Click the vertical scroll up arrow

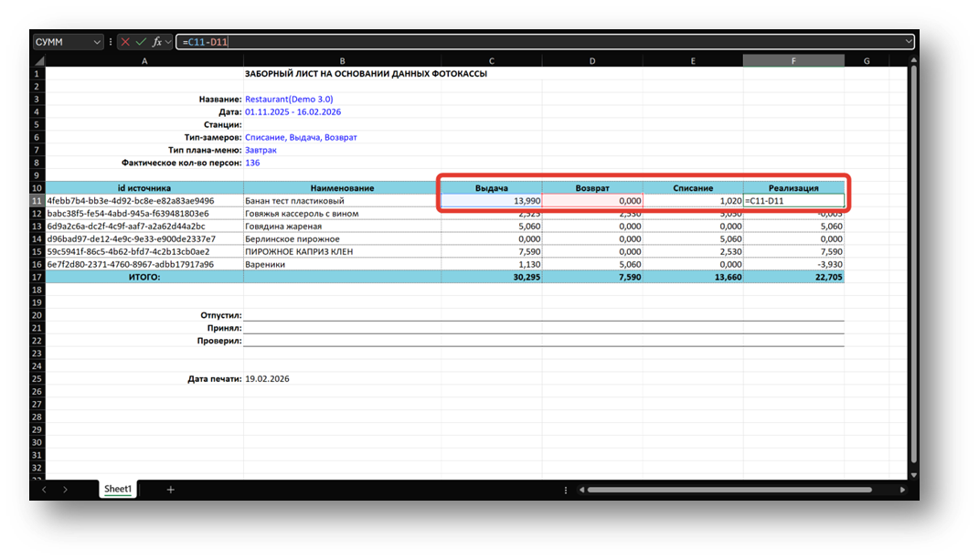(913, 60)
